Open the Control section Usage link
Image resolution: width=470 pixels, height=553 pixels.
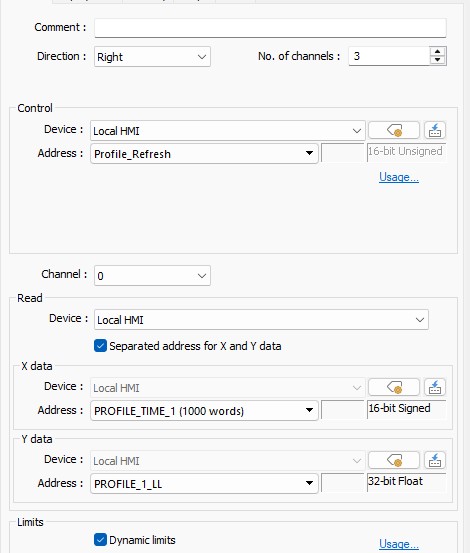pos(399,177)
